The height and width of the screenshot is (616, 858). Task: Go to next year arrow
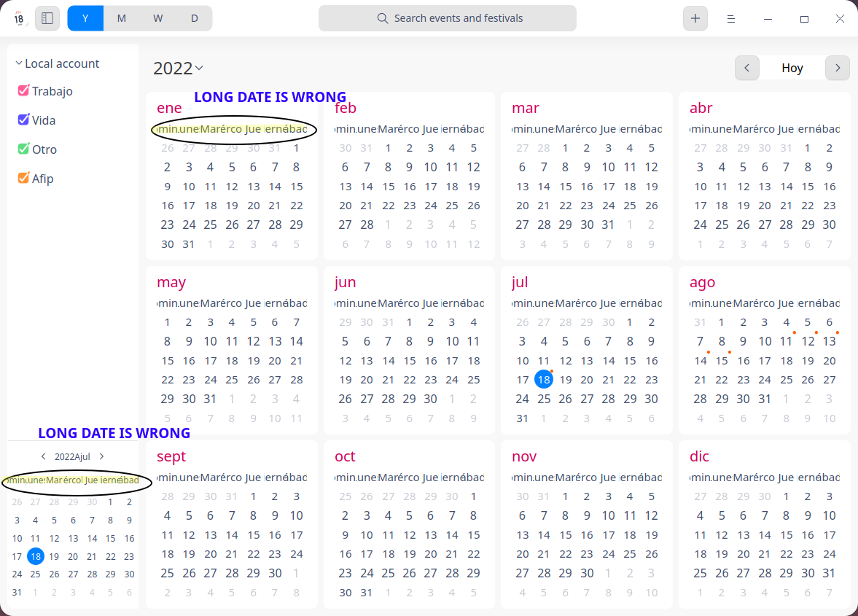837,68
